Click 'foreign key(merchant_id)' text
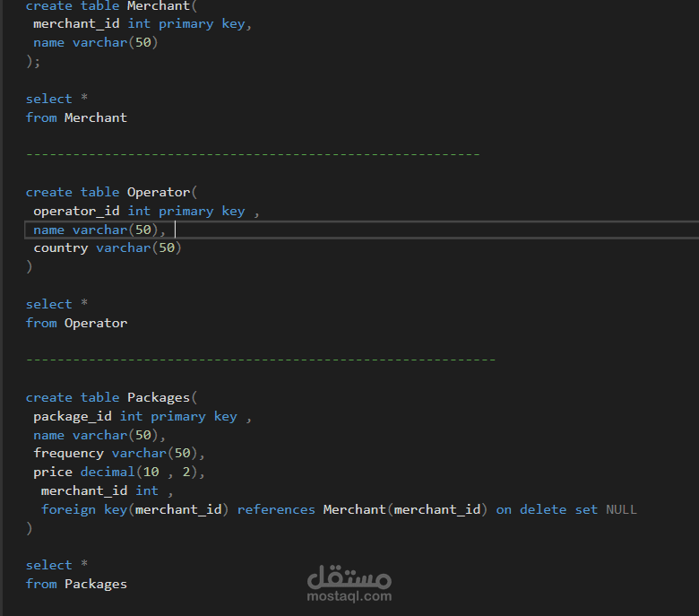Image resolution: width=699 pixels, height=616 pixels. (x=134, y=509)
